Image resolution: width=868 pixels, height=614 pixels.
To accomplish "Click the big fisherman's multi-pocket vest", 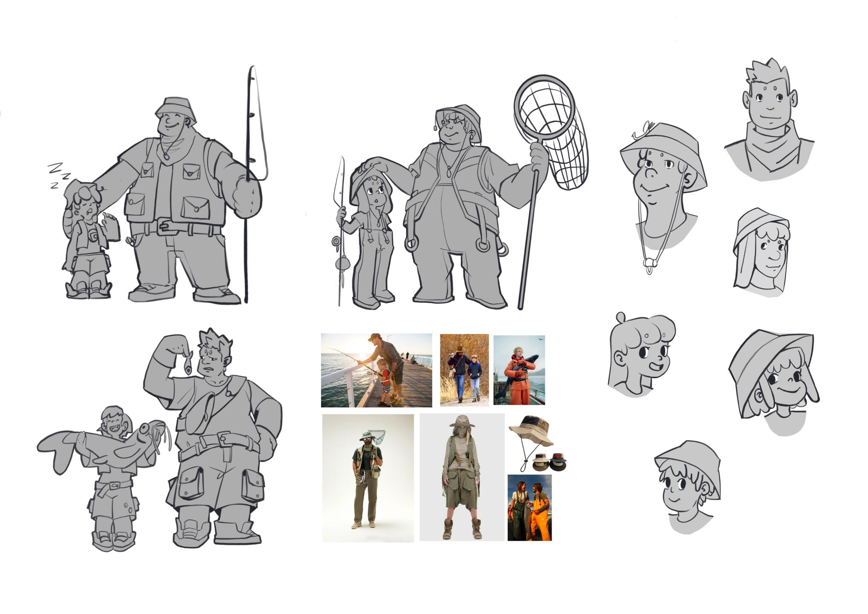I will pos(173,183).
